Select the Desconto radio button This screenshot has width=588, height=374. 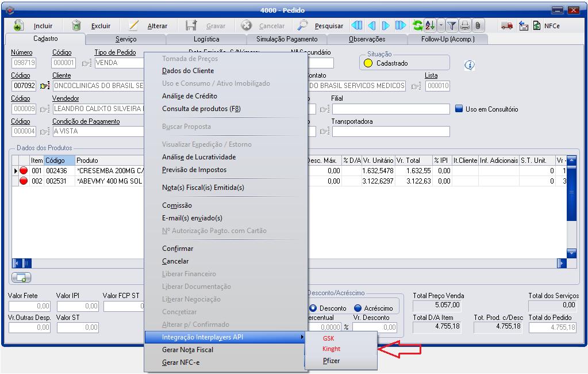(x=314, y=308)
